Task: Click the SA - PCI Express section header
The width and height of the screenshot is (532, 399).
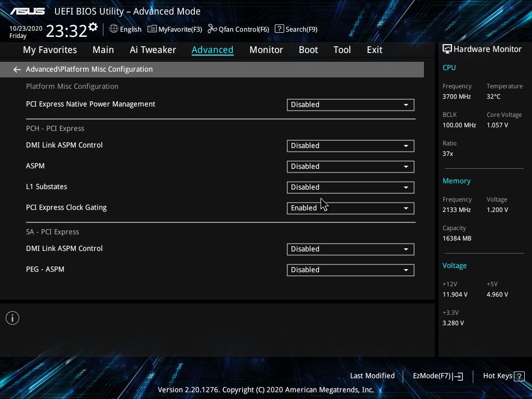Action: [52, 232]
